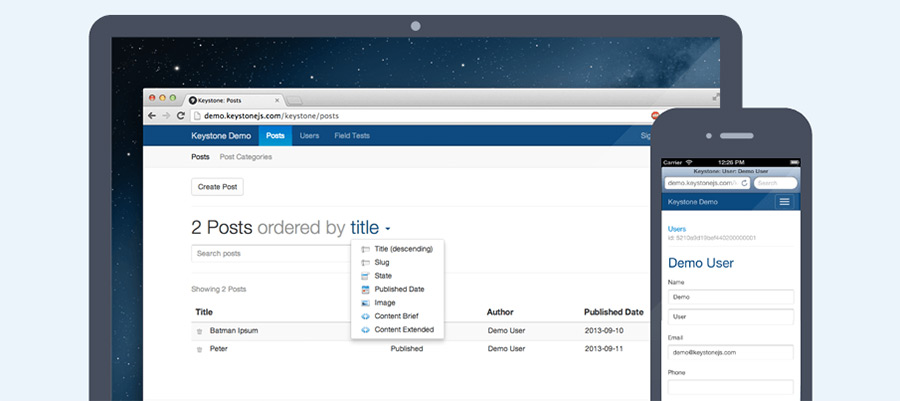Reload the page with the refresh icon

180,115
